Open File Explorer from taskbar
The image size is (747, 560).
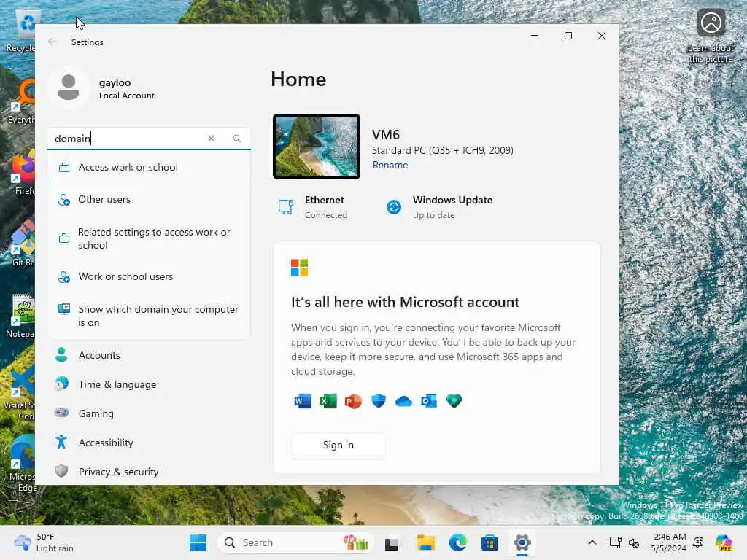click(425, 542)
